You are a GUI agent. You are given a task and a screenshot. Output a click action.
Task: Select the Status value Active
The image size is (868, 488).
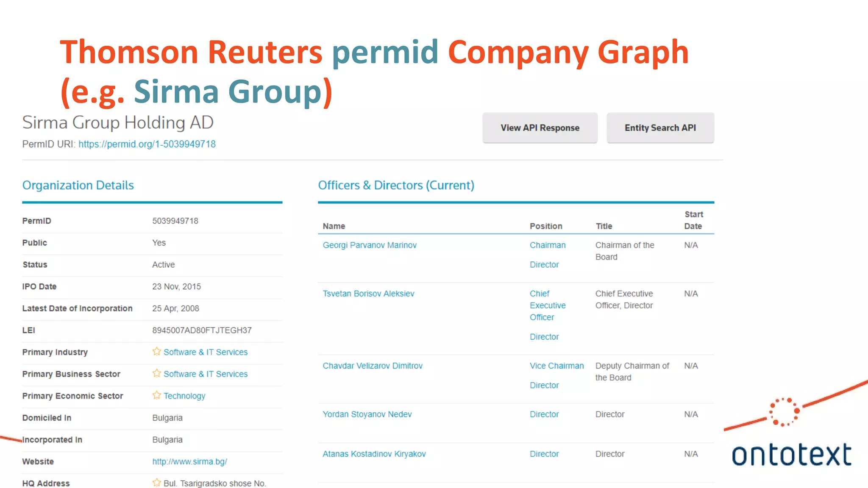point(164,265)
